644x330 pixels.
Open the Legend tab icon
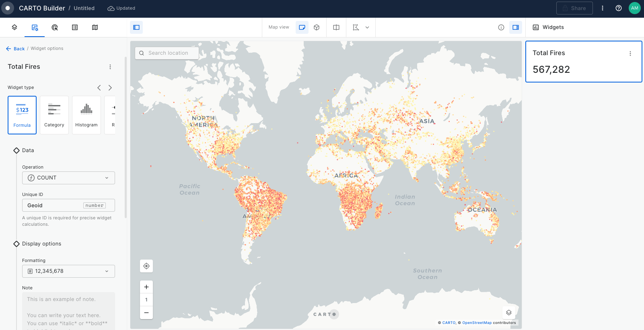click(x=75, y=27)
